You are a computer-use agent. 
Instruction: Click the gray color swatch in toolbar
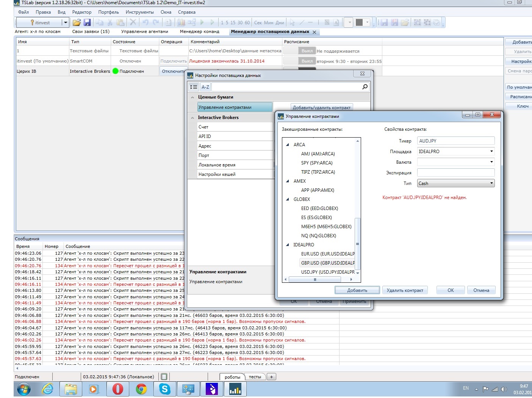(x=359, y=22)
